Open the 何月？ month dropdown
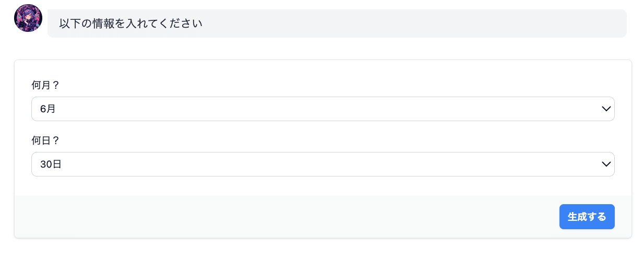Image resolution: width=644 pixels, height=259 pixels. coord(323,109)
